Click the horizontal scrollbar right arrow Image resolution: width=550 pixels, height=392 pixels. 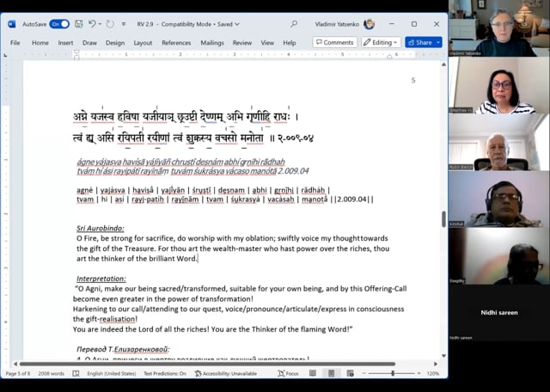coord(436,364)
